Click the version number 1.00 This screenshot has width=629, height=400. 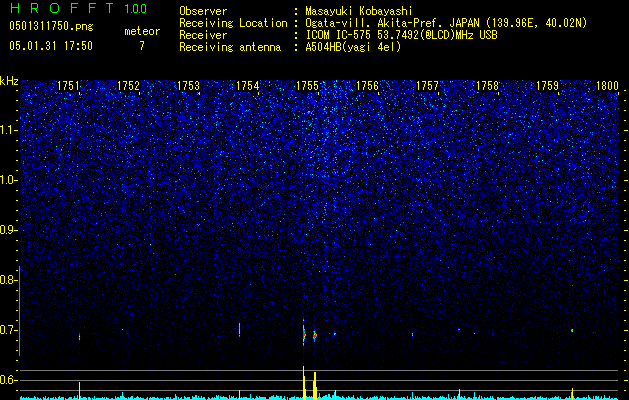tap(136, 8)
